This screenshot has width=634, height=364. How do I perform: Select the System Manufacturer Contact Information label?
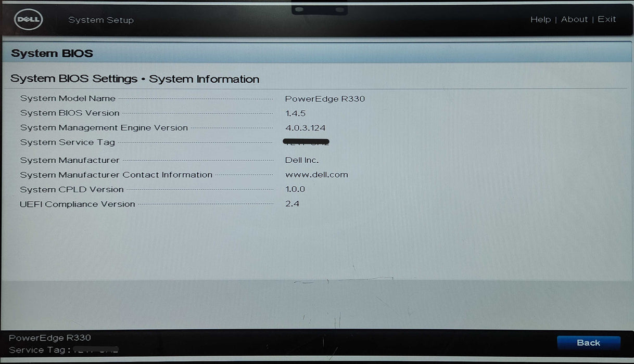116,175
